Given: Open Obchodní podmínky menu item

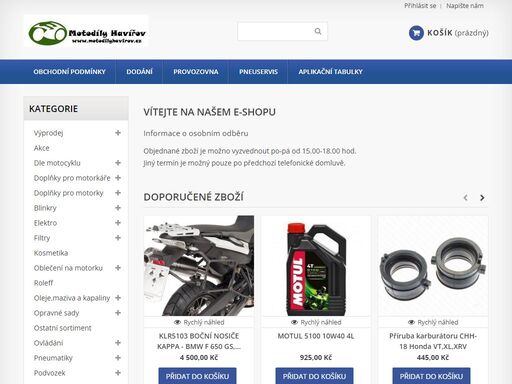Looking at the screenshot, I should pos(69,72).
